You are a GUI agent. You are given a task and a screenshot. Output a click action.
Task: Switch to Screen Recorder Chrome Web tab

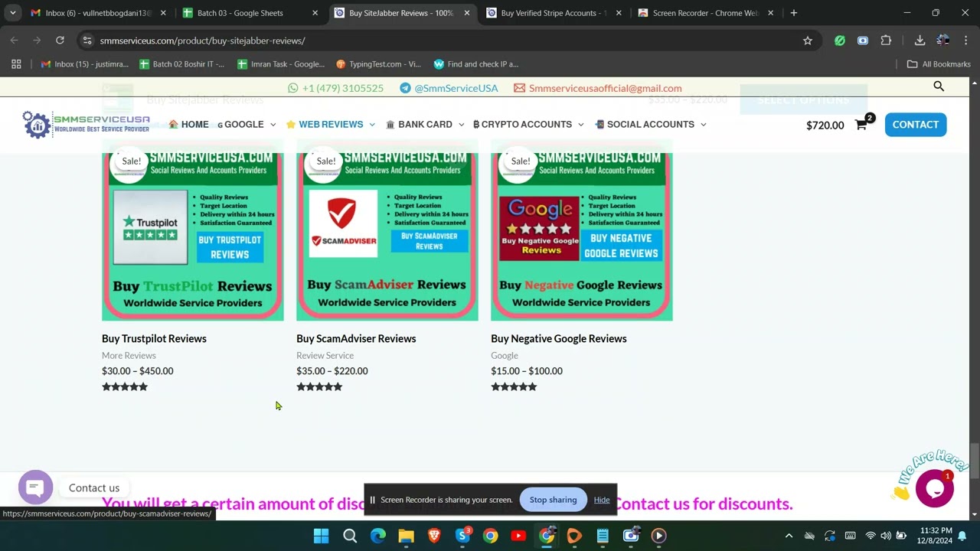(705, 13)
